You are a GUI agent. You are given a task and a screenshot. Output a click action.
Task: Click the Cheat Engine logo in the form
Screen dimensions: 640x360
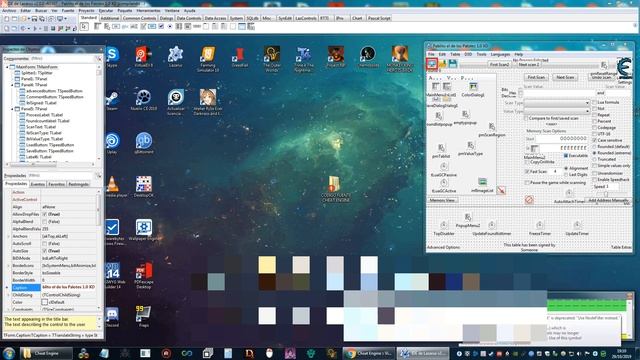624,68
